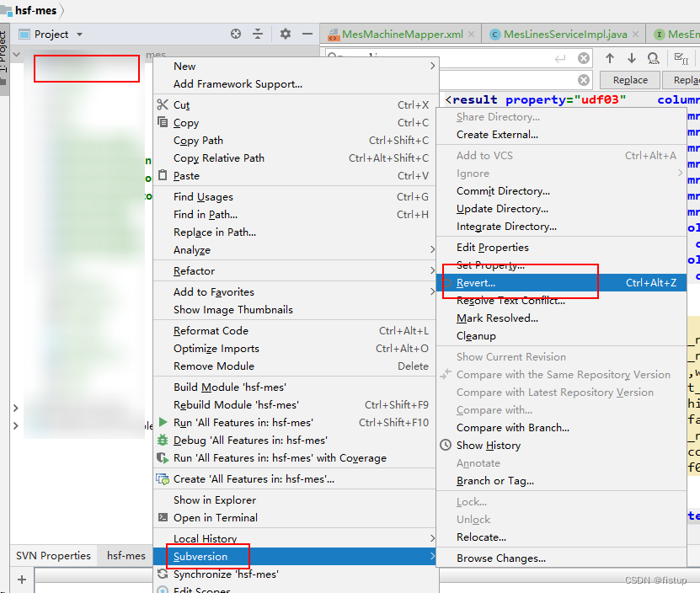Screen dimensions: 700x593
Task: Click the green Run arrow icon
Action: 163,422
